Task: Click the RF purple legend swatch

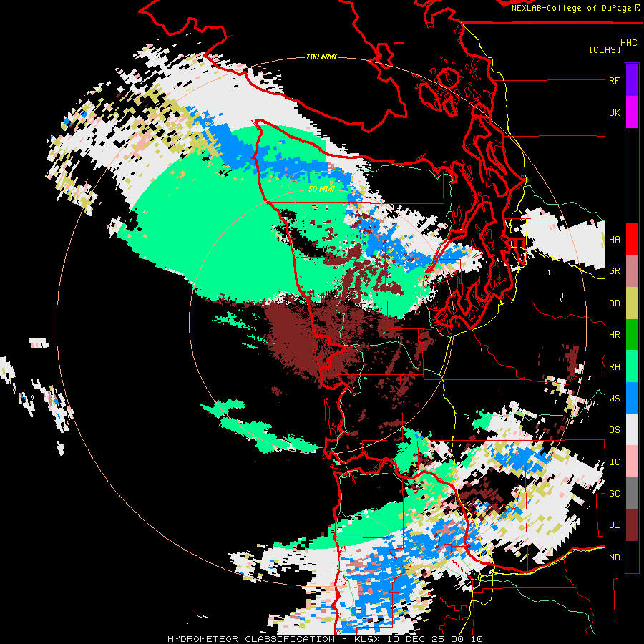Action: pyautogui.click(x=632, y=80)
